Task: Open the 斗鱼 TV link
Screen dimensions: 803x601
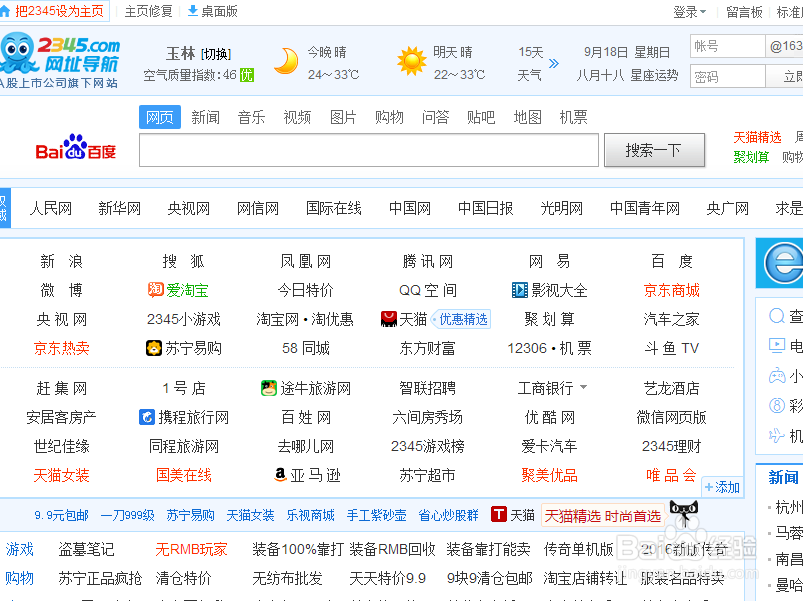Action: click(x=671, y=348)
